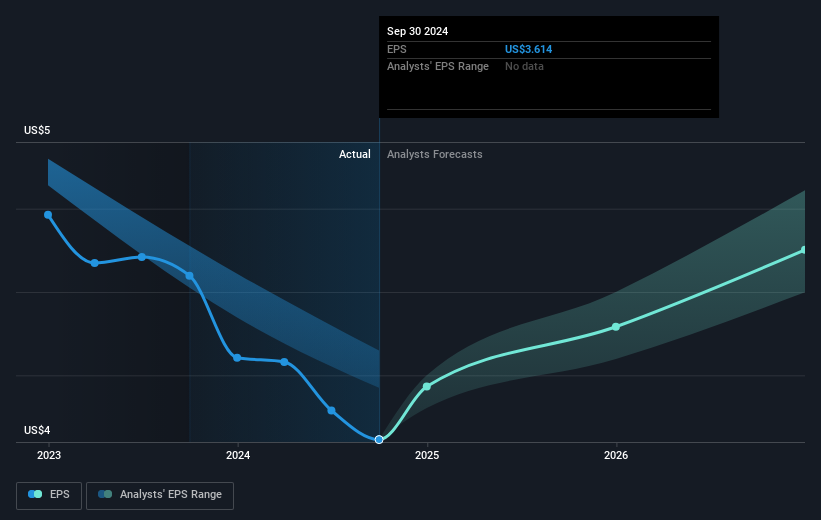Click the 'Analysts' EPS Range' tooltip row label

pyautogui.click(x=438, y=67)
